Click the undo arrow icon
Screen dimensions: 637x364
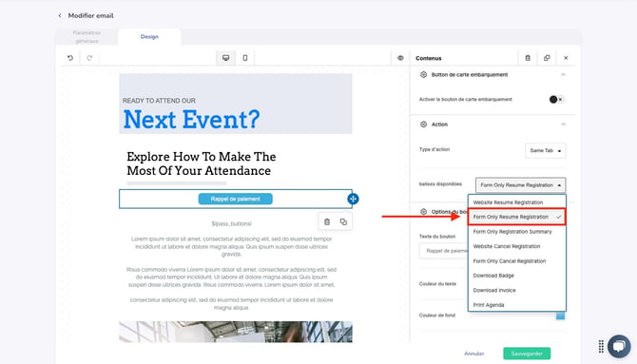click(x=70, y=58)
